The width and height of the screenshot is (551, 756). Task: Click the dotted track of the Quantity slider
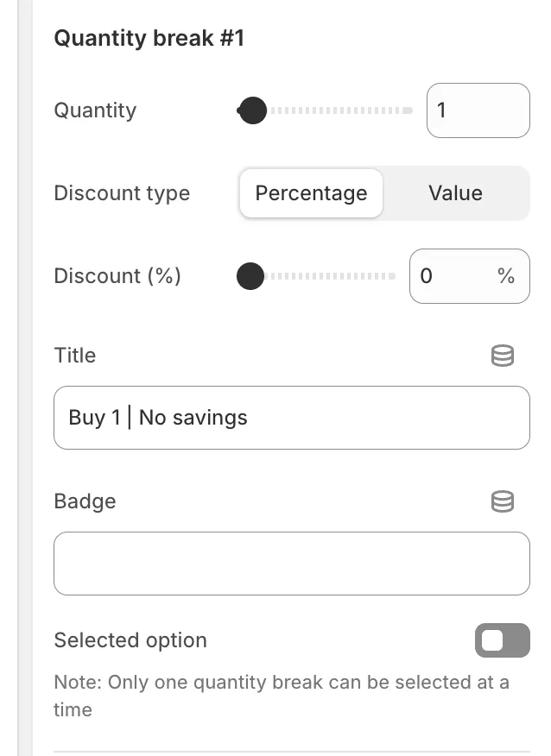345,110
